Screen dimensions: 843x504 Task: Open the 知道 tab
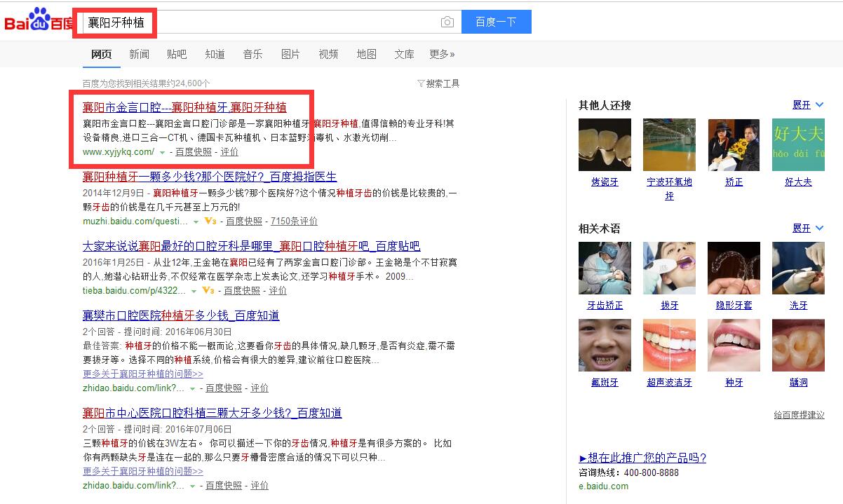click(215, 54)
